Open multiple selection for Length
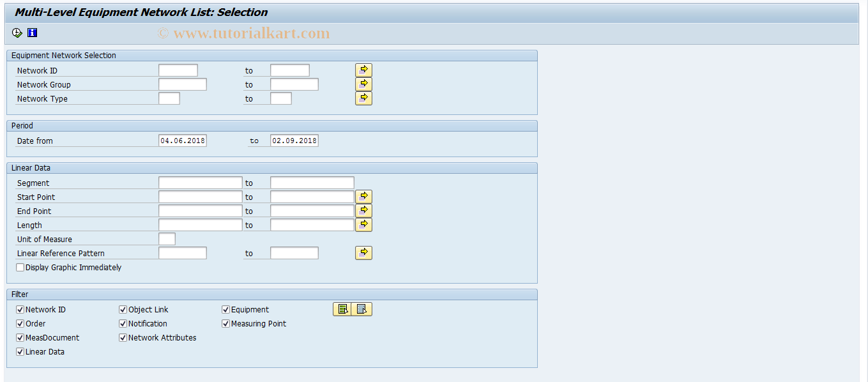This screenshot has height=382, width=868. (363, 224)
